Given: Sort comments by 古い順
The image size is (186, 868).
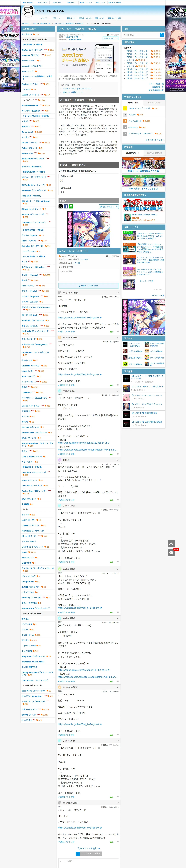Looking at the screenshot, I should click(77, 263).
